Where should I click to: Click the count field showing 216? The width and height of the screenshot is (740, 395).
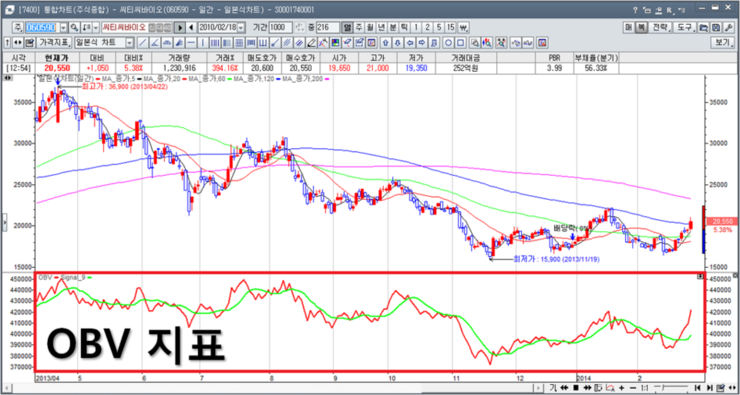pyautogui.click(x=328, y=27)
